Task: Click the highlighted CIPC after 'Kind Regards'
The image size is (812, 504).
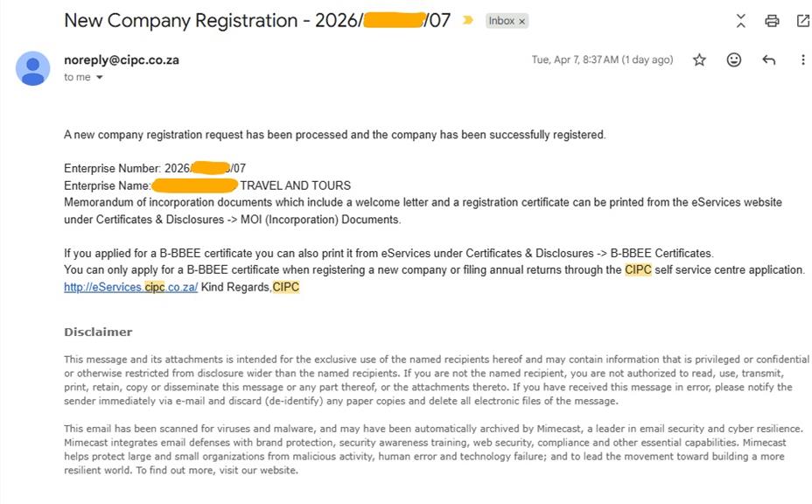Action: (286, 287)
